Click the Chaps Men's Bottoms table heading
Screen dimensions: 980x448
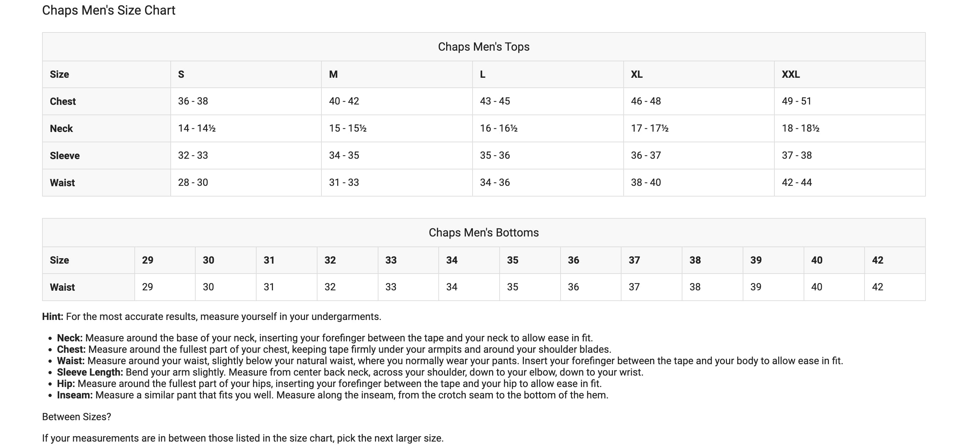pos(483,233)
